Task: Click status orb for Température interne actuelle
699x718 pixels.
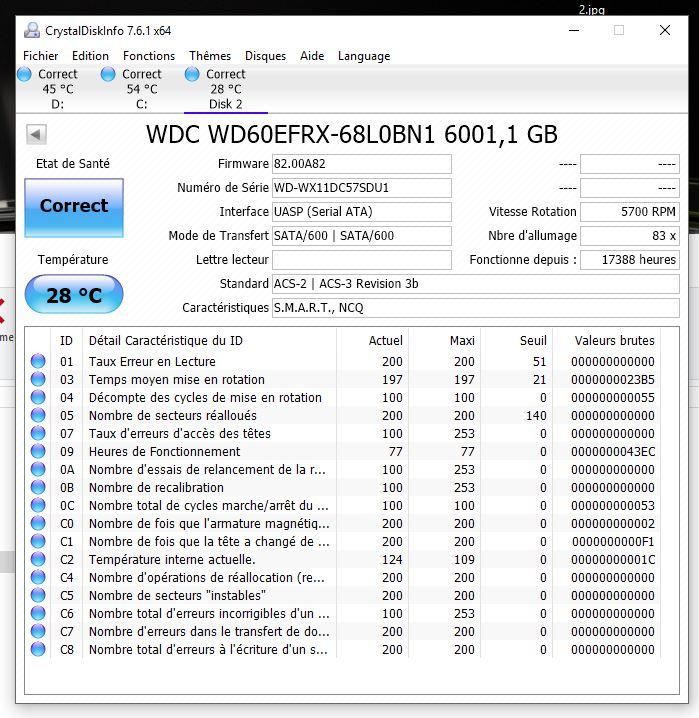Action: pos(38,560)
